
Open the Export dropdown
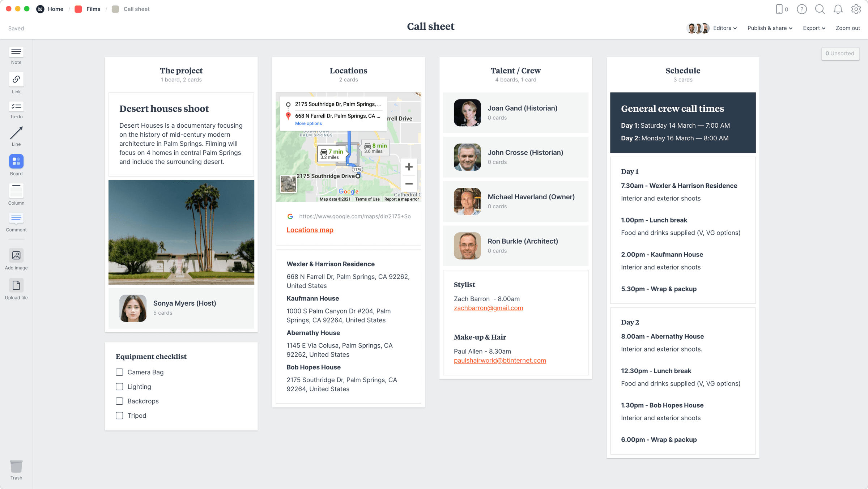[814, 28]
